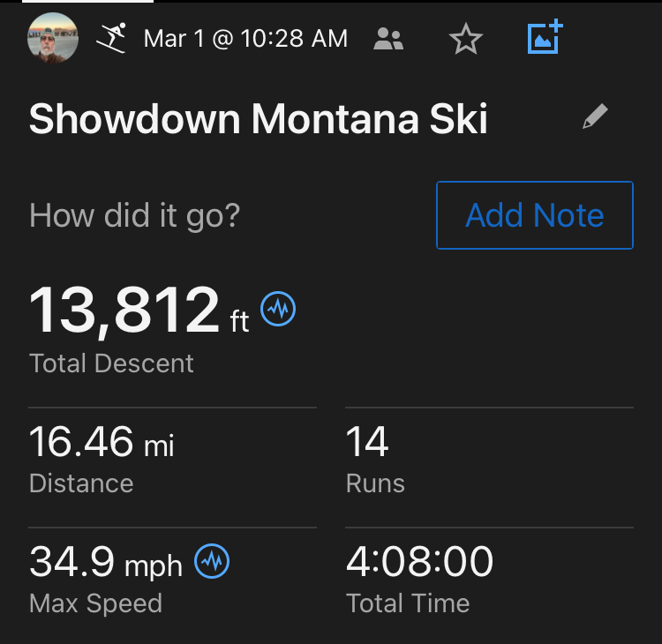
Task: Click the Max Speed label text
Action: [x=95, y=603]
